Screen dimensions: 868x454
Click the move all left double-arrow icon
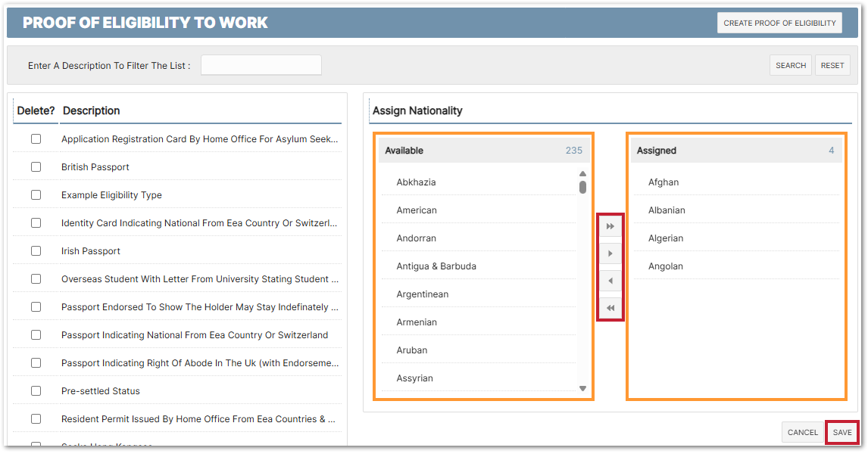(x=610, y=309)
